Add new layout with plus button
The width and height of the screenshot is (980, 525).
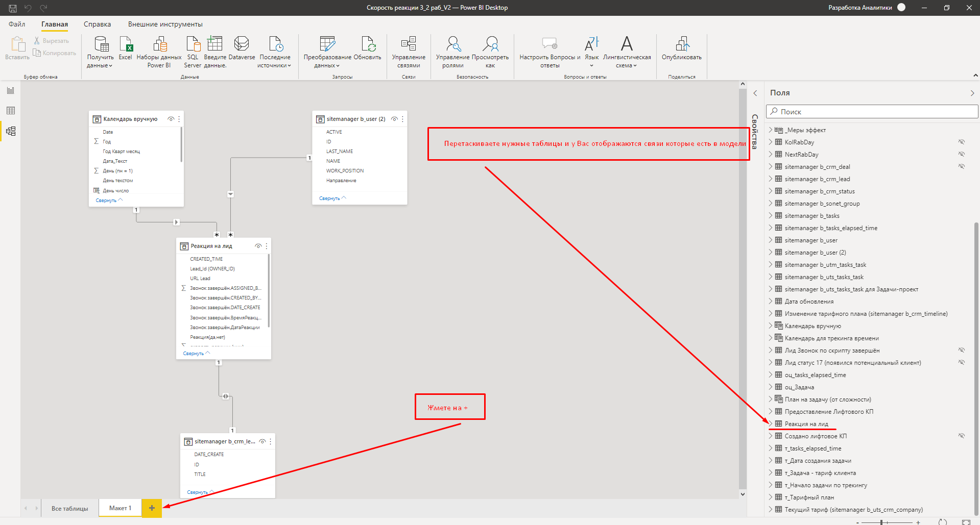click(152, 508)
